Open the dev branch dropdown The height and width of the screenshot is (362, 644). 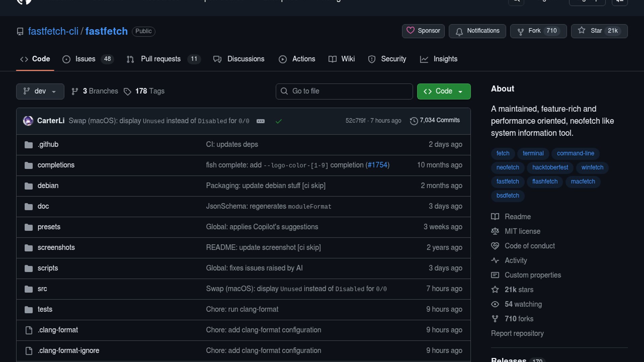coord(40,91)
